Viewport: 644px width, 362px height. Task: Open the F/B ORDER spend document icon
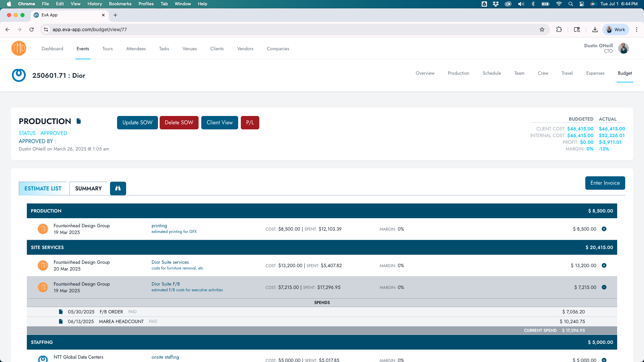[x=61, y=312]
